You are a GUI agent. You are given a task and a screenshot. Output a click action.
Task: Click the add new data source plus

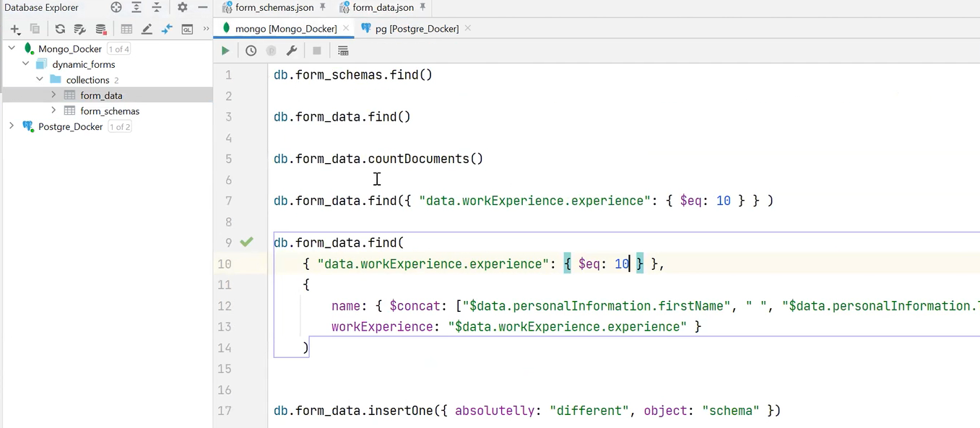(x=14, y=29)
